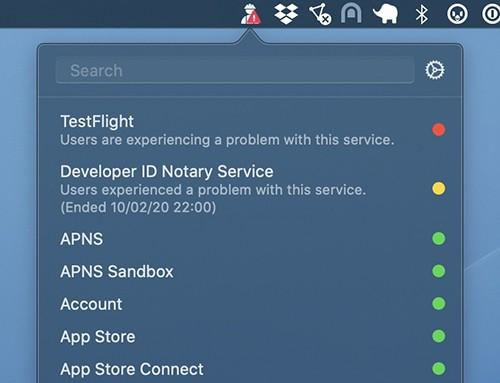Click the red status dot for TestFlight
500x383 pixels.
coord(439,130)
